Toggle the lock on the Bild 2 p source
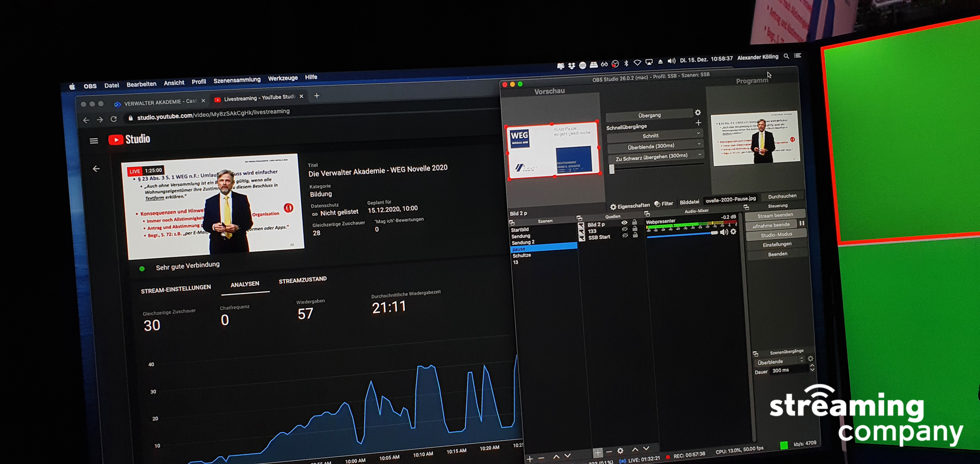Screen dimensions: 980x464 pos(634,222)
